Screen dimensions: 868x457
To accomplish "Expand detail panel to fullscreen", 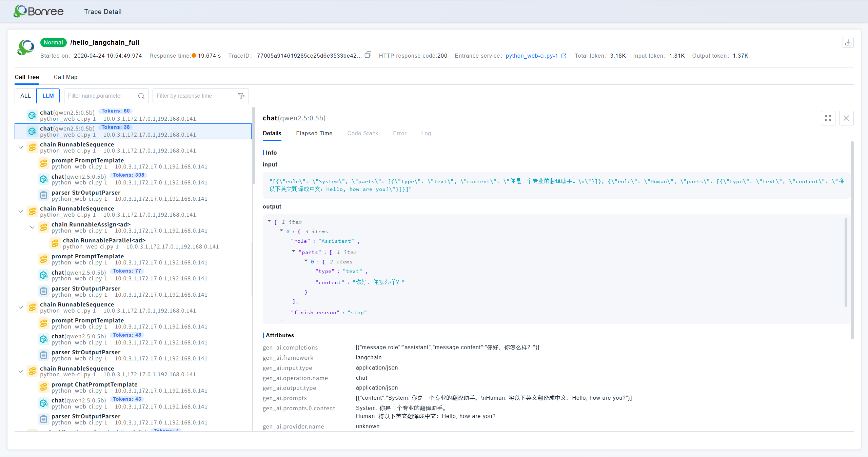I will 828,118.
